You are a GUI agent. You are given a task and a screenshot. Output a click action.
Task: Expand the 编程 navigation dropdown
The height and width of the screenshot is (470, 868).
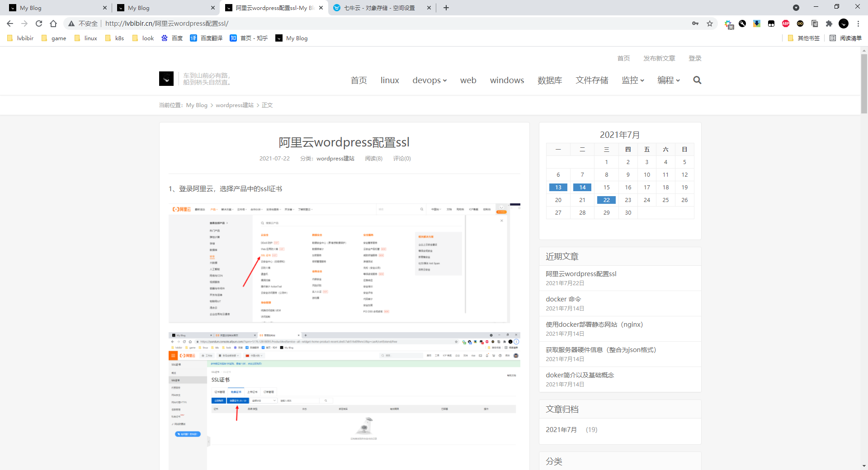[668, 80]
